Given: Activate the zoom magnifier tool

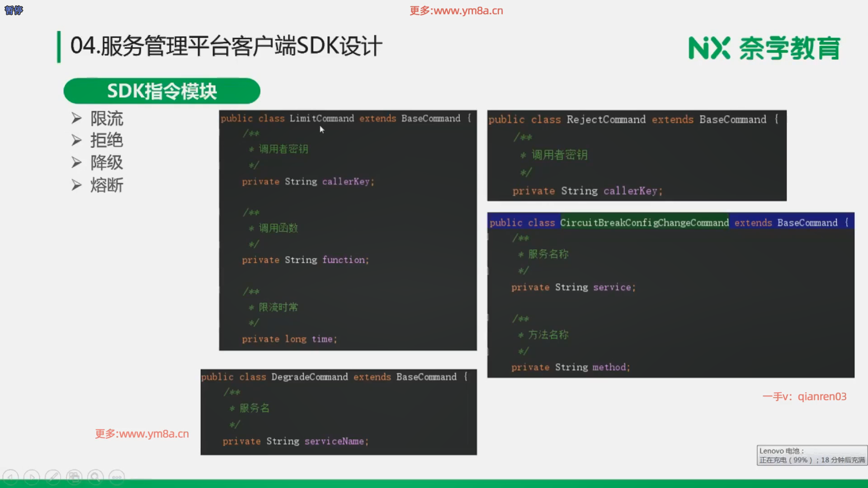Looking at the screenshot, I should [95, 477].
